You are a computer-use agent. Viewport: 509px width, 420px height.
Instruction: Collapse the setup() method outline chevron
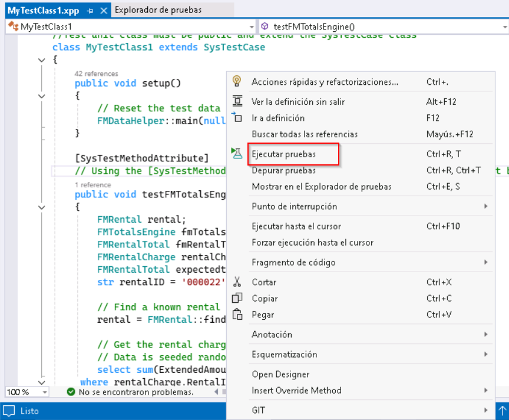42,96
